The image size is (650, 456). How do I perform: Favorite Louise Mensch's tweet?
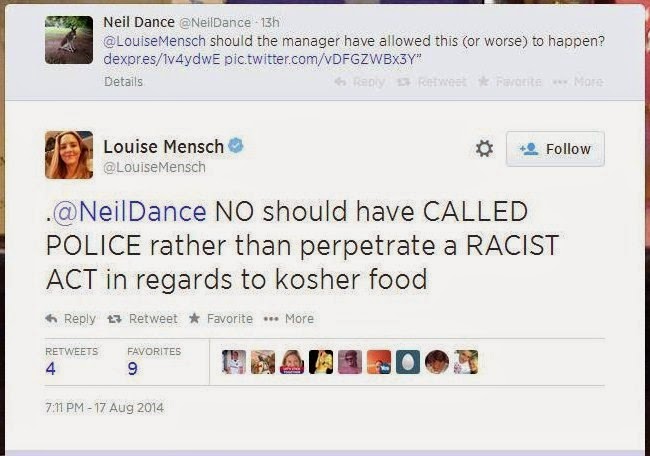point(221,319)
